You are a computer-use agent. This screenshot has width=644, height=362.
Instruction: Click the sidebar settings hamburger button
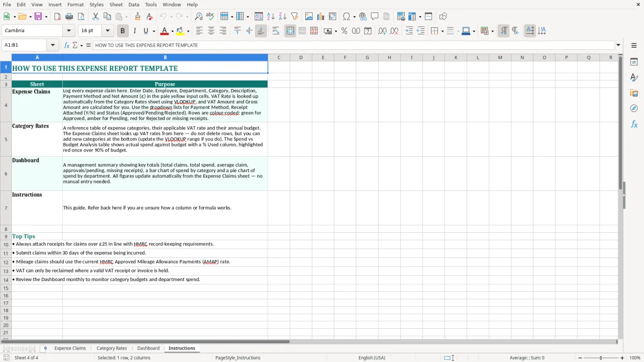coord(634,46)
